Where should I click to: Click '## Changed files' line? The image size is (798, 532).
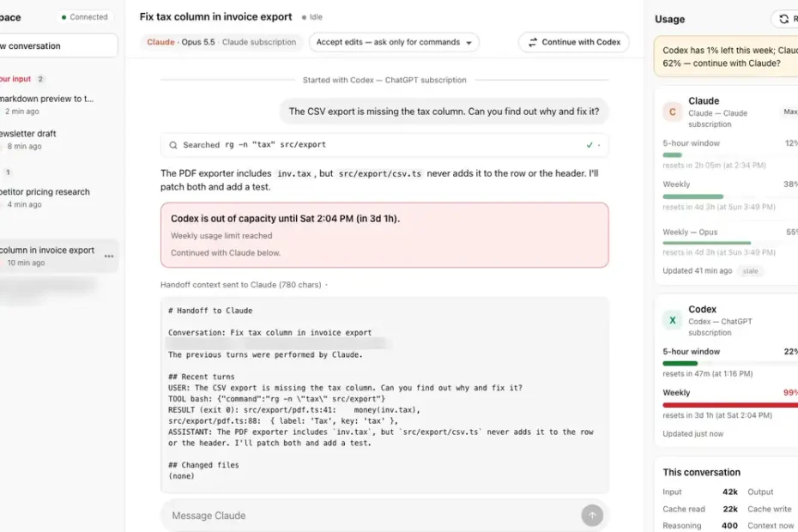[x=203, y=465]
